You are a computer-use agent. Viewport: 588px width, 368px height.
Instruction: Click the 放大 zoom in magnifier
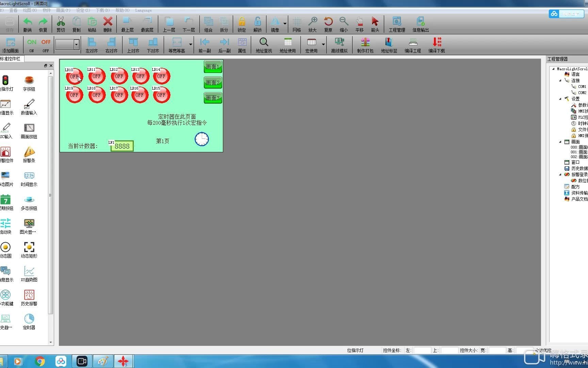pyautogui.click(x=313, y=24)
